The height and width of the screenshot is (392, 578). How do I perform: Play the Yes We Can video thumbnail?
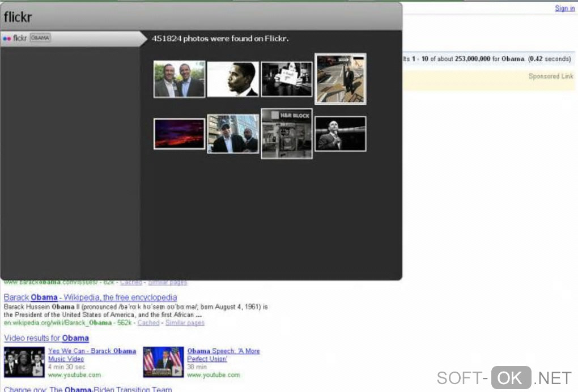click(24, 362)
